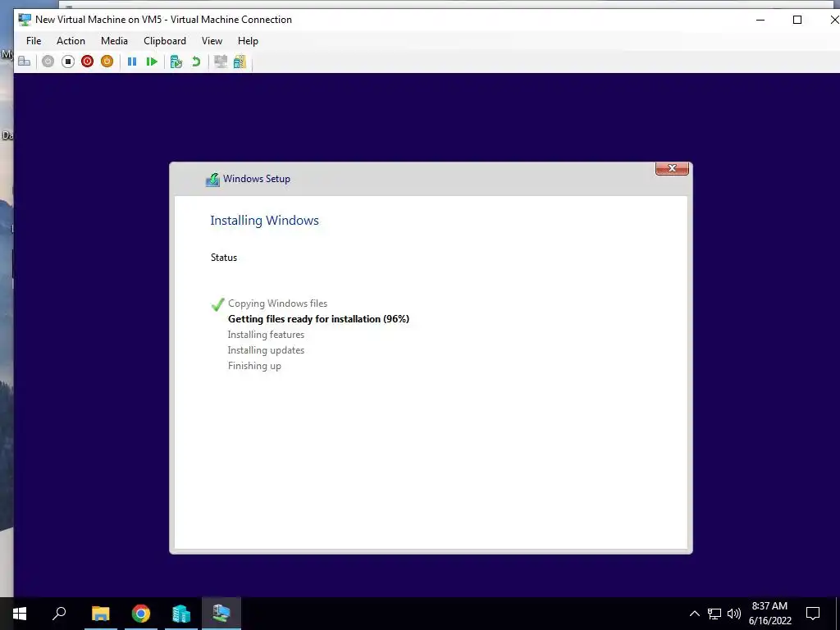Image resolution: width=840 pixels, height=630 pixels.
Task: Open the File menu
Action: (x=34, y=41)
